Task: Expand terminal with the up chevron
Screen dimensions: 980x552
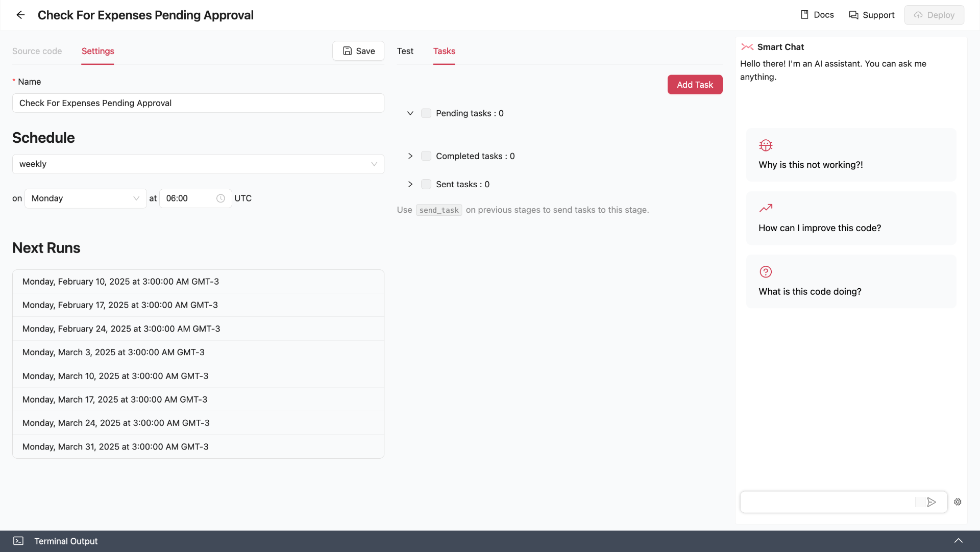Action: tap(959, 541)
